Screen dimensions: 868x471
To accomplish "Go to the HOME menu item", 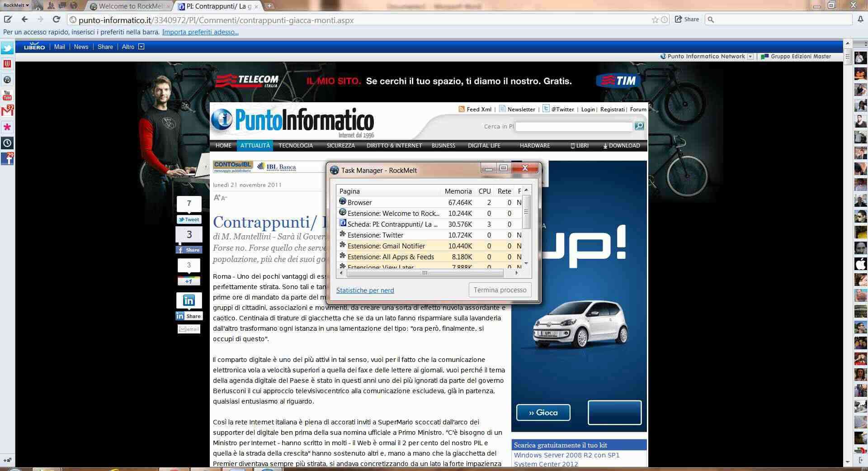I will [x=223, y=146].
